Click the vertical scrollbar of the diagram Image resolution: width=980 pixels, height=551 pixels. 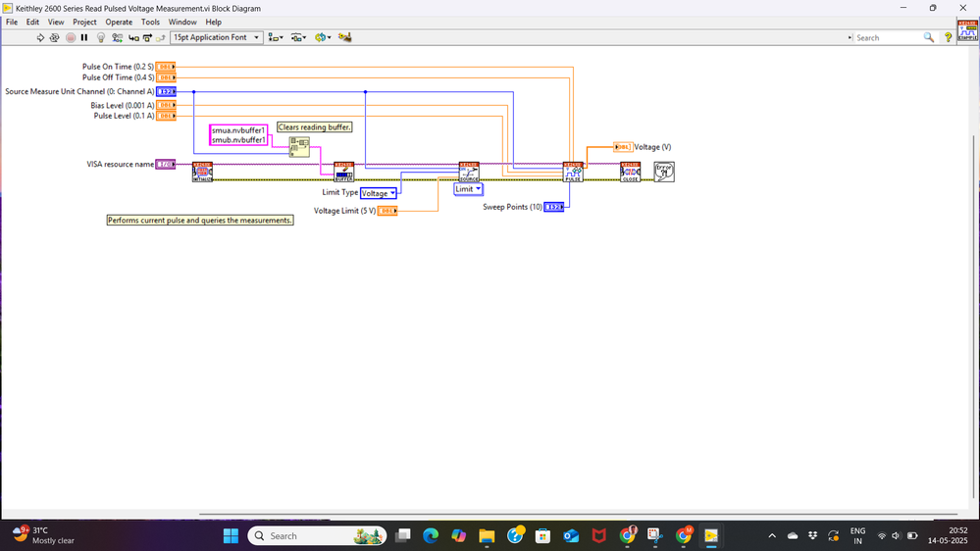(974, 318)
